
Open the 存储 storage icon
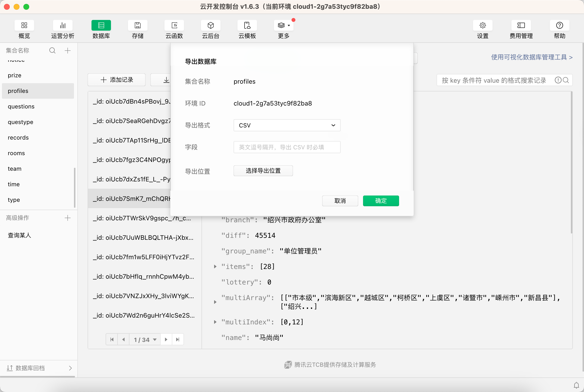(137, 26)
